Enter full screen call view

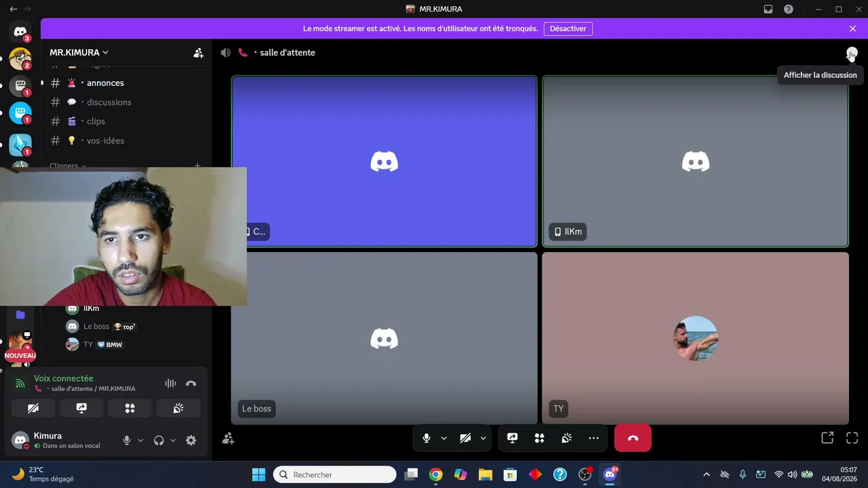852,438
